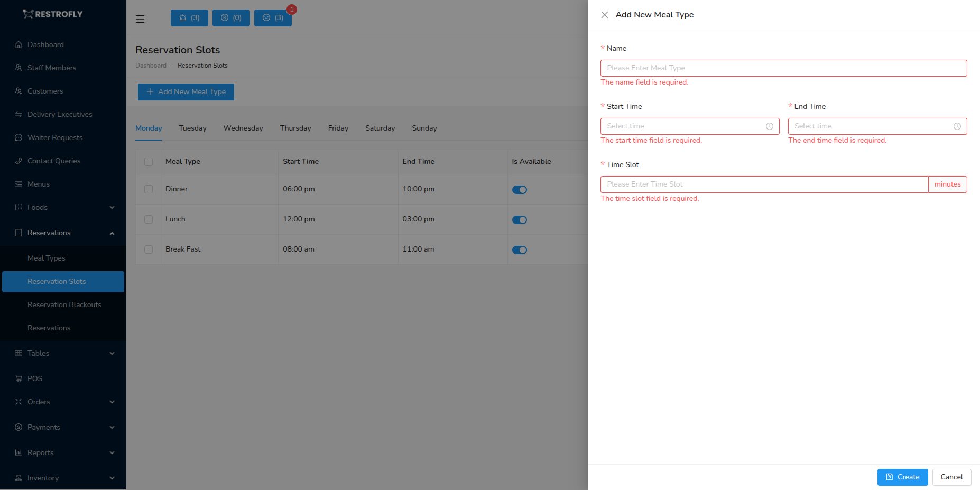Expand the Foods submenu
Viewport: 980px width, 490px height.
pyautogui.click(x=37, y=207)
